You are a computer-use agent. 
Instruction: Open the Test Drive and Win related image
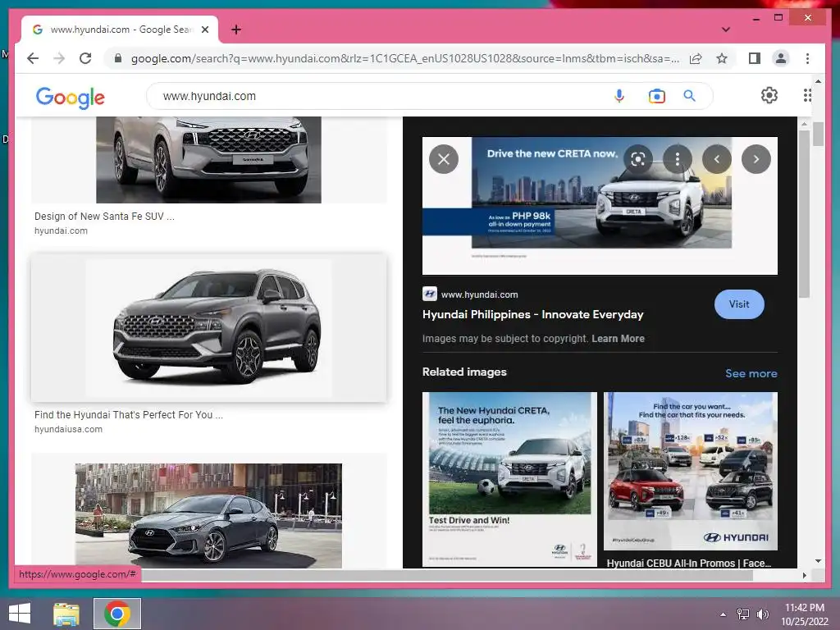click(x=509, y=479)
